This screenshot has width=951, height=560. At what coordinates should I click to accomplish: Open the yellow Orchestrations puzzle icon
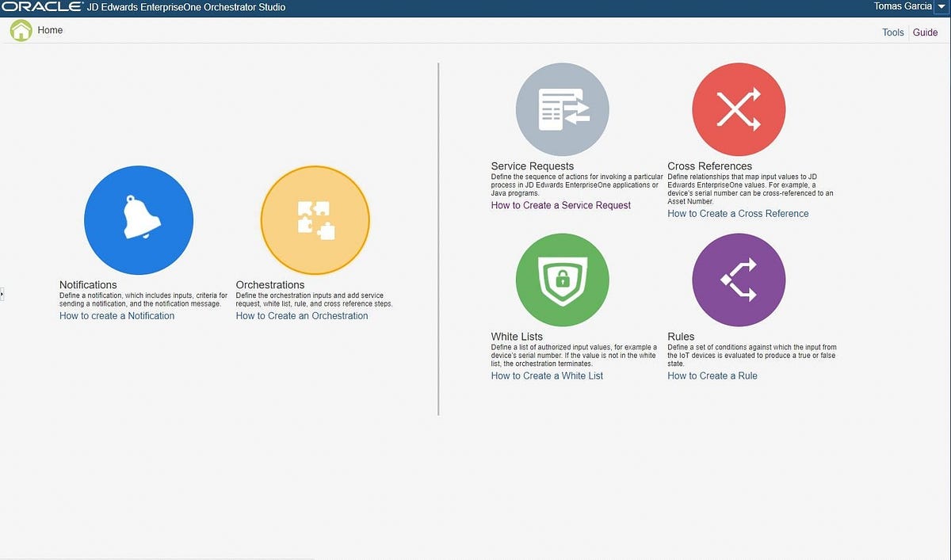[x=315, y=220]
